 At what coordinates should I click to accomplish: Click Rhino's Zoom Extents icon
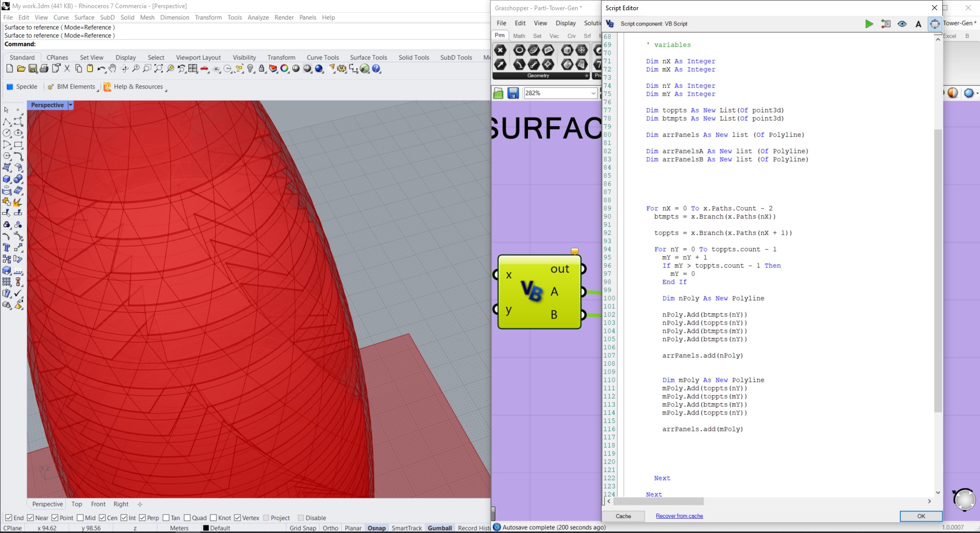click(159, 68)
